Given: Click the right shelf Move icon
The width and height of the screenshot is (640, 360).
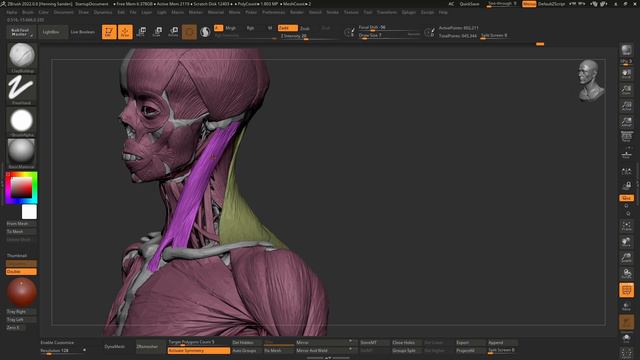Looking at the screenshot, I should (626, 242).
